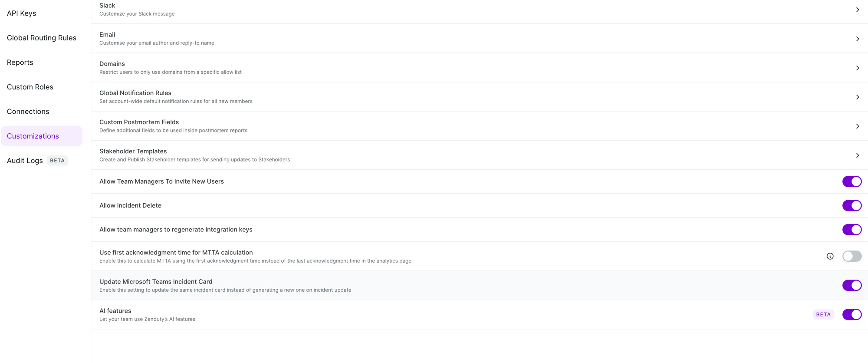
Task: Expand the Email settings chevron
Action: coord(857,39)
